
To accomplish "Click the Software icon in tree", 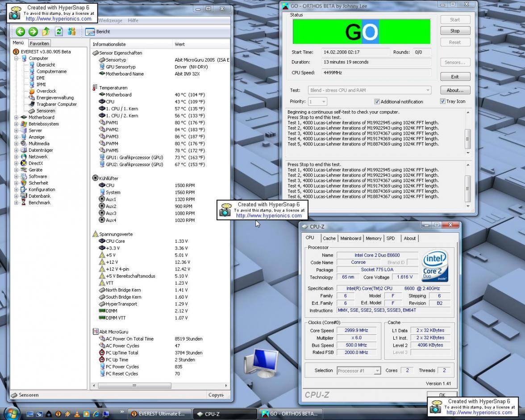I will 23,176.
